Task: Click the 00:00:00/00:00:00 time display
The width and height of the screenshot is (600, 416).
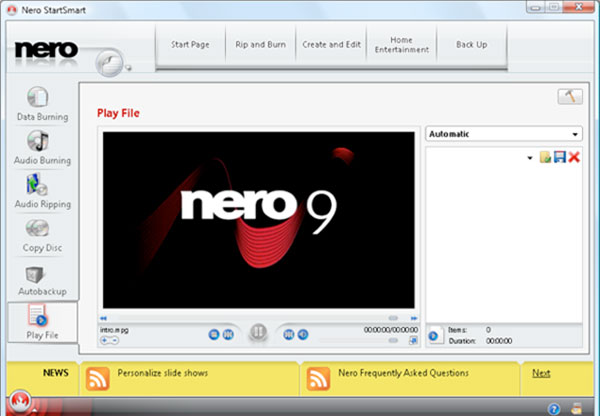Action: click(391, 330)
